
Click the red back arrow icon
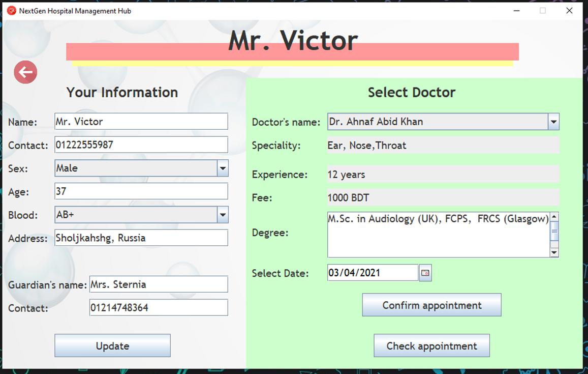click(25, 72)
